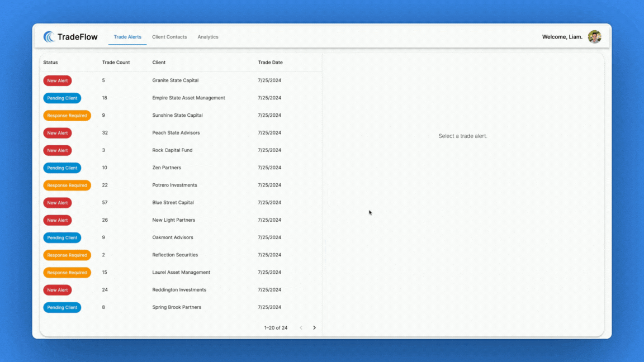Select the Trade Alerts tab

(127, 37)
